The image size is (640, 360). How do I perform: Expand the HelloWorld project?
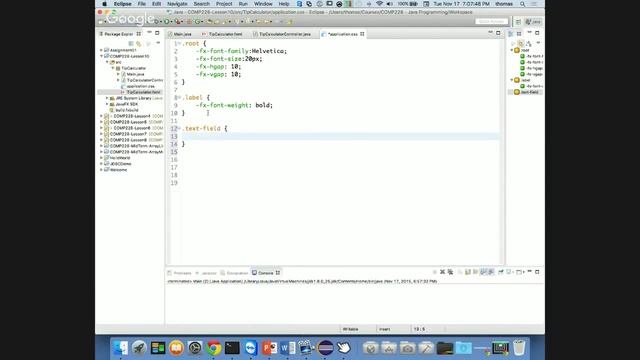click(102, 158)
